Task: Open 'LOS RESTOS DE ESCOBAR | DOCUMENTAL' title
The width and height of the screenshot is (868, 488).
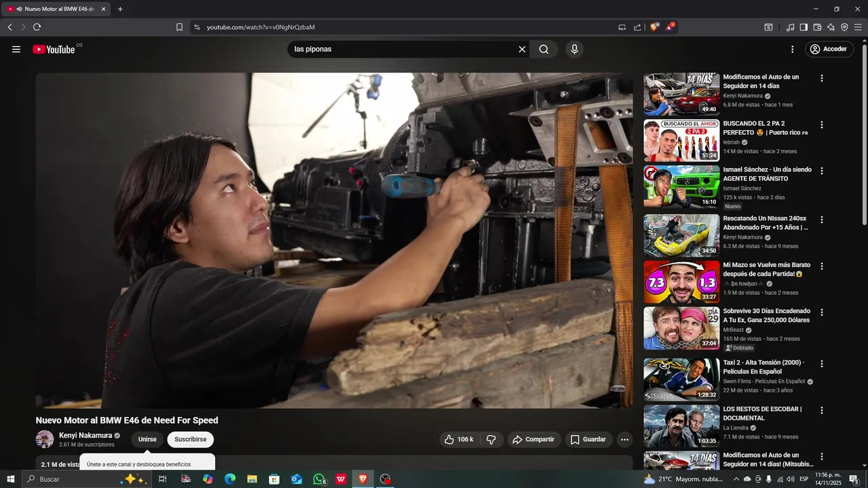Action: click(x=762, y=413)
